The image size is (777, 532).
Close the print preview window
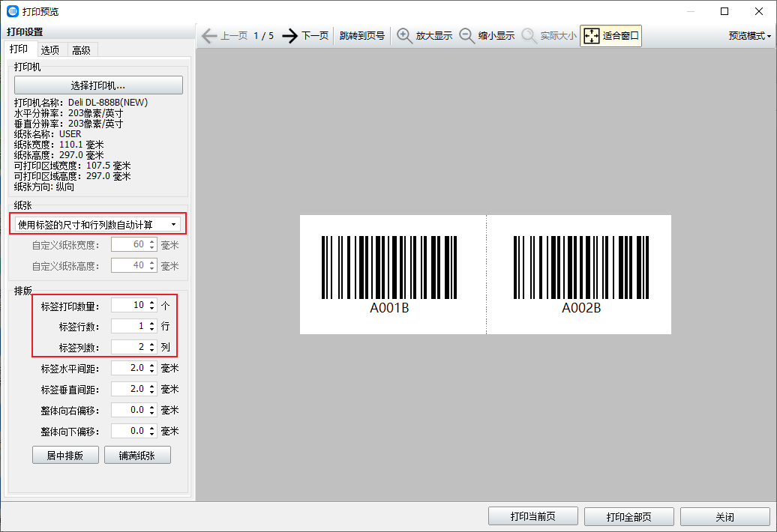click(x=759, y=11)
